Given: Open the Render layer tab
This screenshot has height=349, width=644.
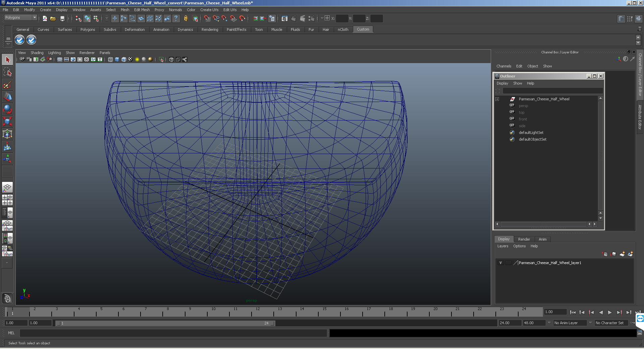Looking at the screenshot, I should click(524, 239).
